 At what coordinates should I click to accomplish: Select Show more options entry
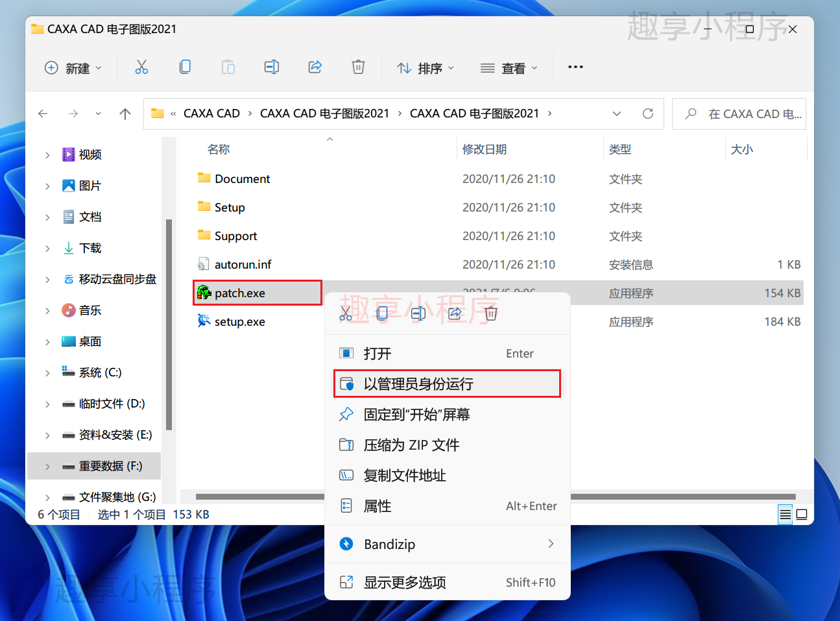448,582
